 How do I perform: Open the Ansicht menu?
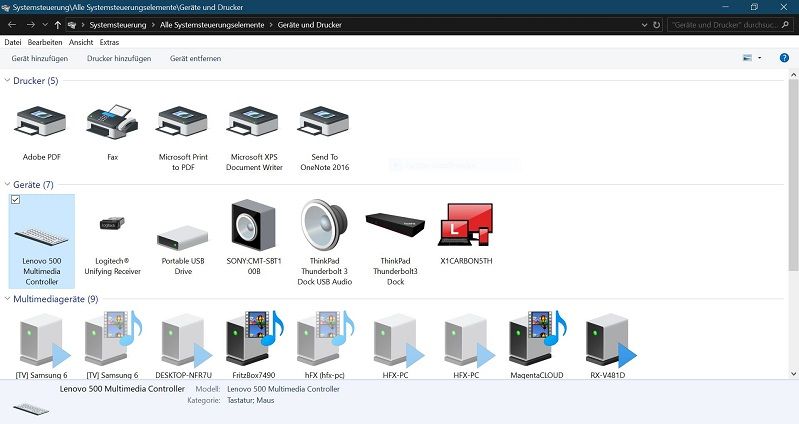(x=81, y=42)
